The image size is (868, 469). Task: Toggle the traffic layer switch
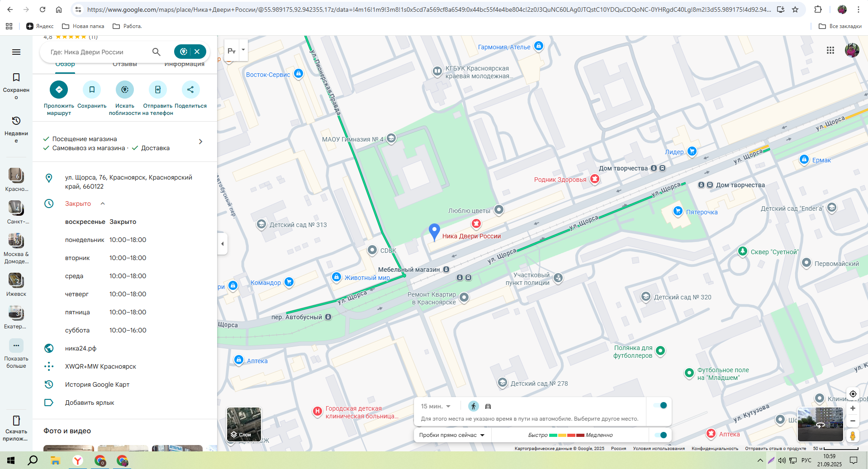pyautogui.click(x=660, y=435)
